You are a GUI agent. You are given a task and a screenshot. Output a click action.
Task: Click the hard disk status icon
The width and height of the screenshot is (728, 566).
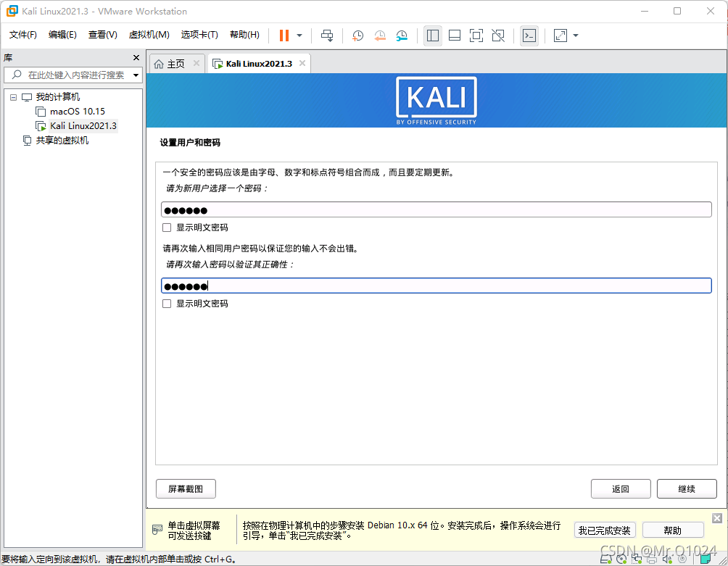606,559
